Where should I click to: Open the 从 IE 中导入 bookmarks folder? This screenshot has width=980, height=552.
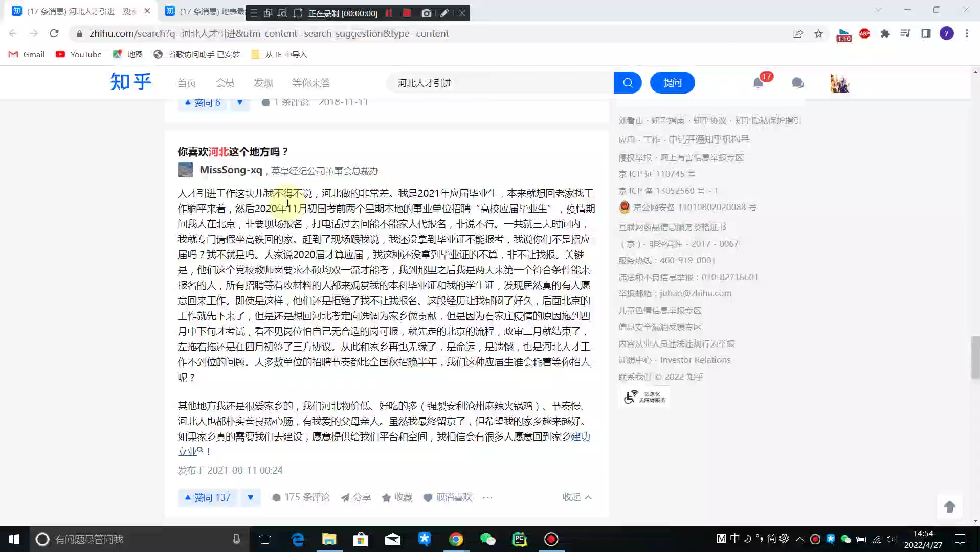point(279,54)
